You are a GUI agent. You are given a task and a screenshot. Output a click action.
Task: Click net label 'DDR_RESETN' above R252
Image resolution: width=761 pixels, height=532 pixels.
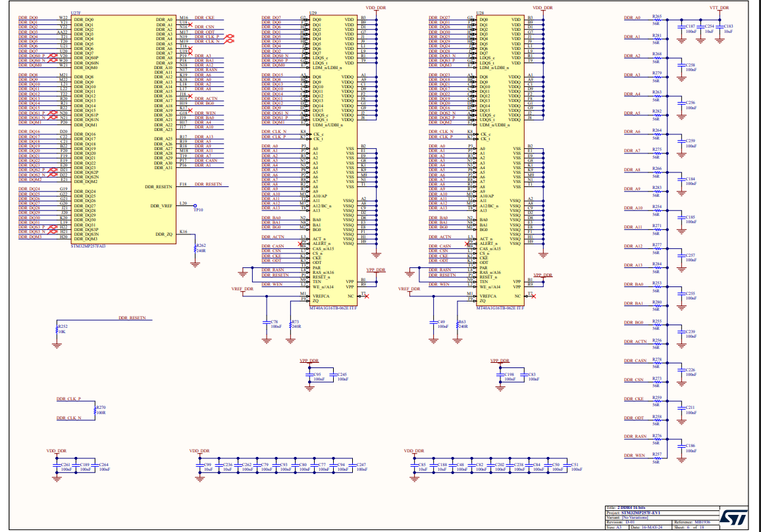coord(132,318)
